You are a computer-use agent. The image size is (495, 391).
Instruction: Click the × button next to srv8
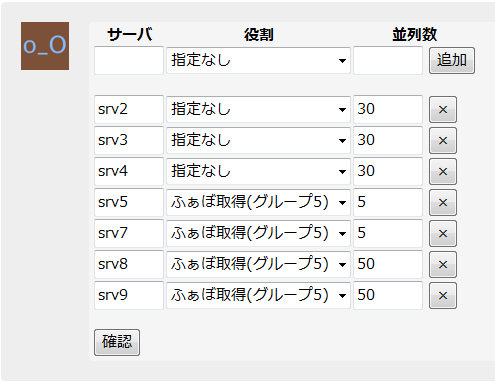point(443,265)
